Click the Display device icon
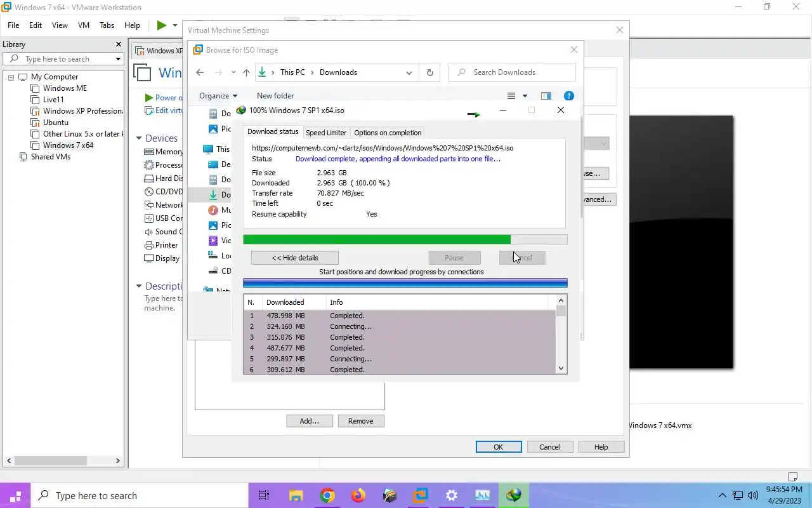This screenshot has width=812, height=508. 149,258
